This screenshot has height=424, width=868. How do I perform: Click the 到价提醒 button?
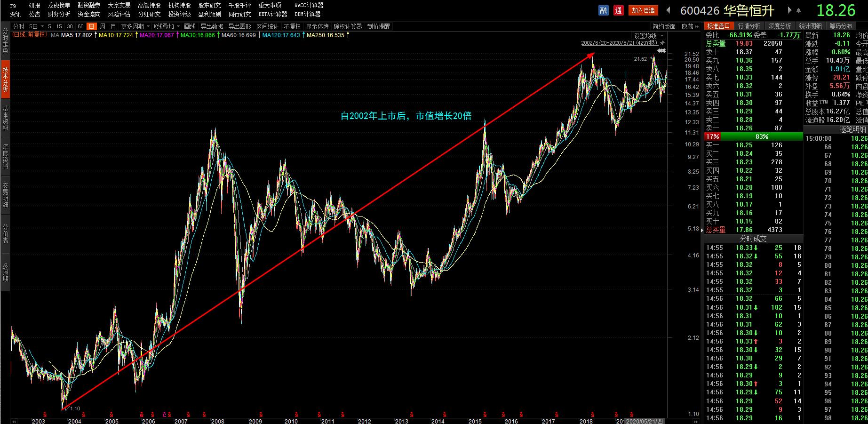click(x=379, y=26)
